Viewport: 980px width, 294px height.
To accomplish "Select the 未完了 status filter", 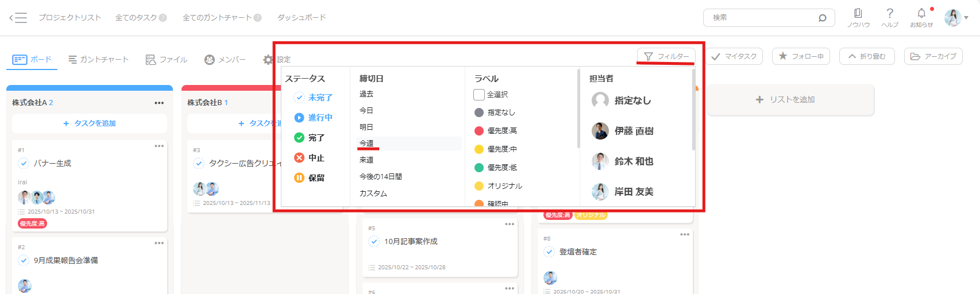I will coord(314,98).
